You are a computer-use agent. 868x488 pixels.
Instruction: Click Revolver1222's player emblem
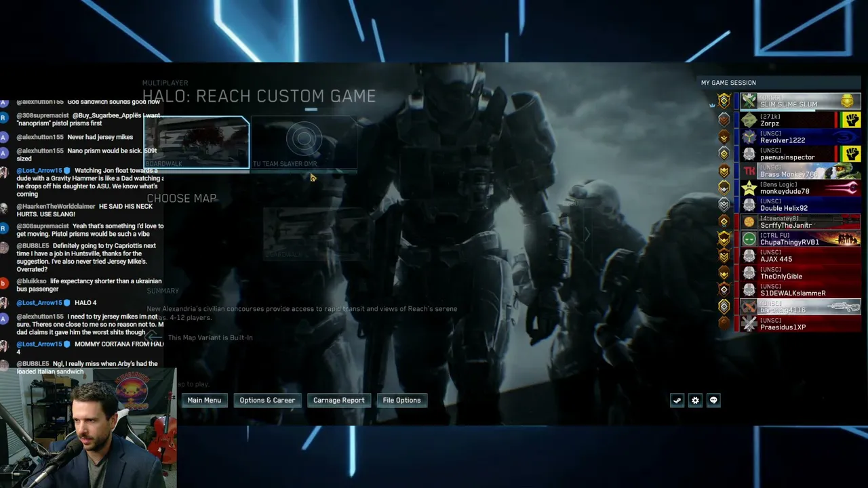tap(749, 137)
